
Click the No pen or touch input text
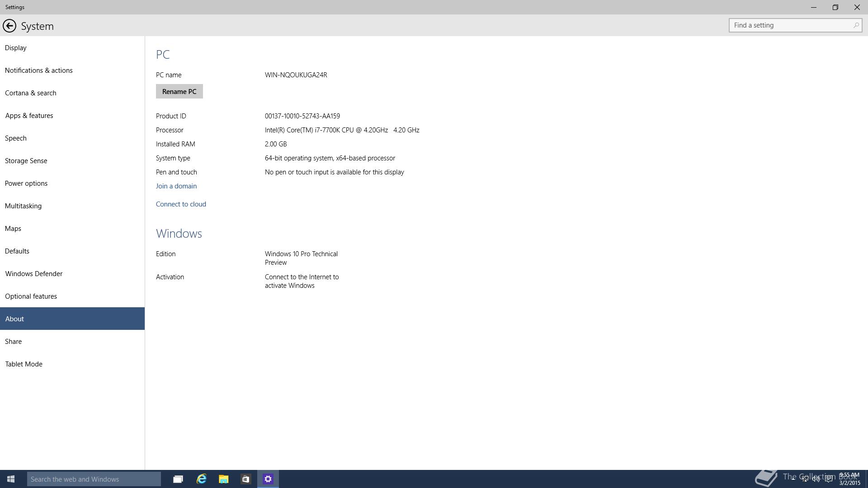335,172
